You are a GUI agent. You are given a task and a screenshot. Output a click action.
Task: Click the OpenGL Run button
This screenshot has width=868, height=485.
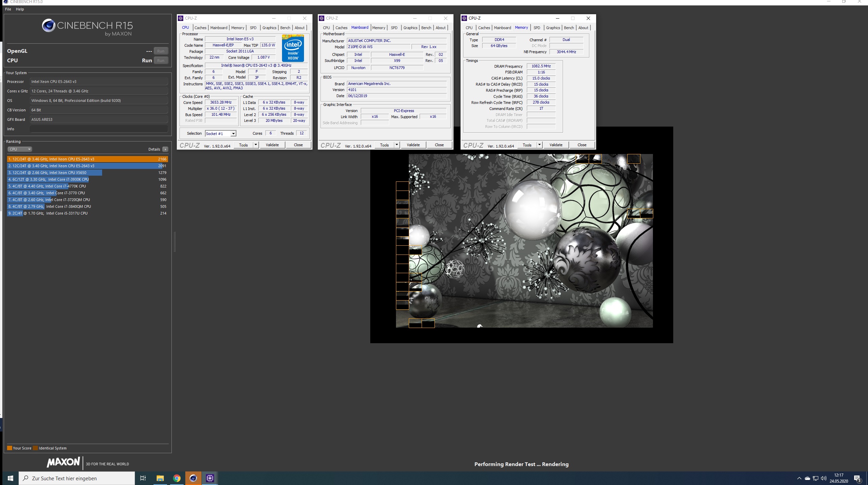pos(161,51)
